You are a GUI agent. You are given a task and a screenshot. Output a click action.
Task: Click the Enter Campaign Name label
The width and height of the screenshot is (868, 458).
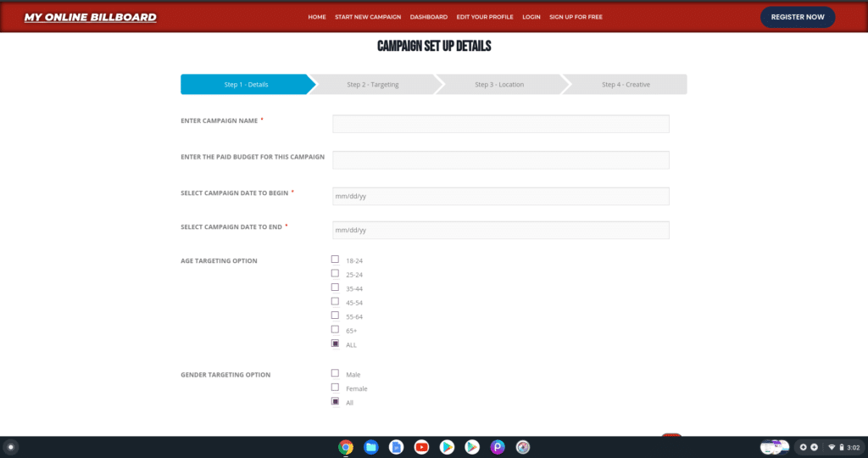point(220,120)
